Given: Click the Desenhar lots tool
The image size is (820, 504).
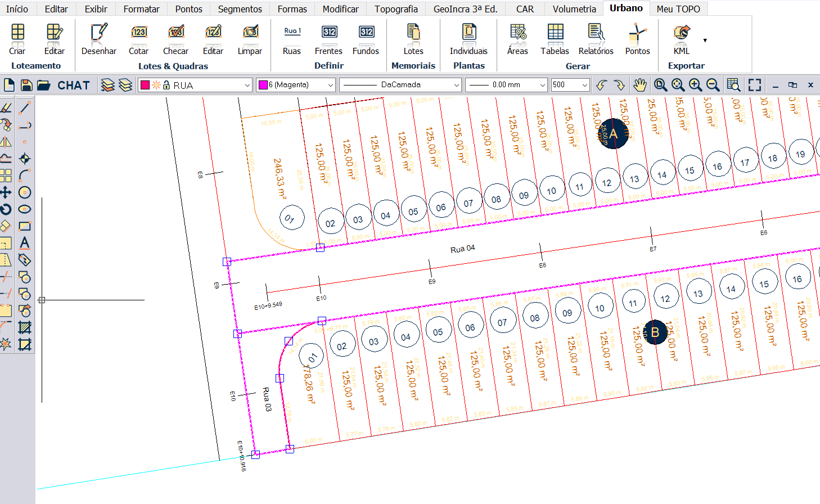Looking at the screenshot, I should pyautogui.click(x=98, y=39).
